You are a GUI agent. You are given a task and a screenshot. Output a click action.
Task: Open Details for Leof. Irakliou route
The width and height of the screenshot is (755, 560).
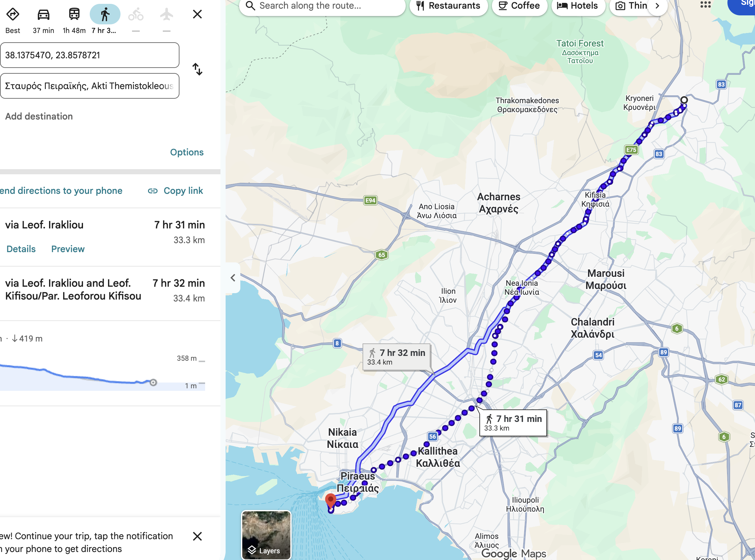tap(21, 249)
